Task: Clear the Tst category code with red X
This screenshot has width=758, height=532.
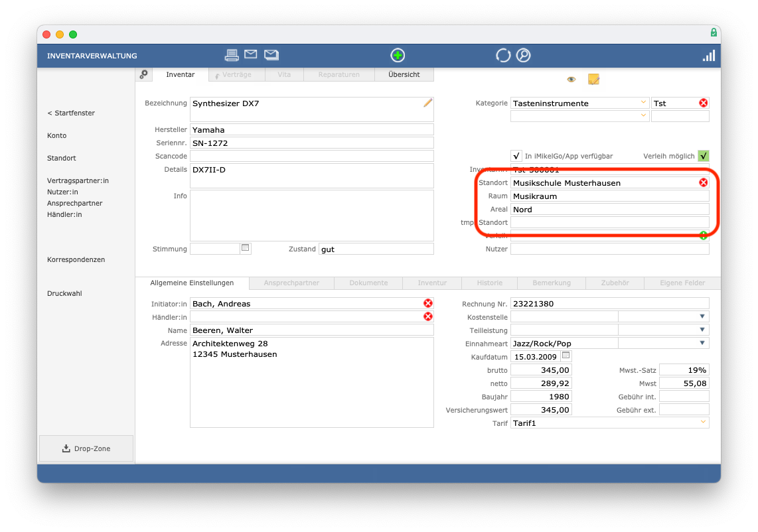Action: [x=704, y=103]
